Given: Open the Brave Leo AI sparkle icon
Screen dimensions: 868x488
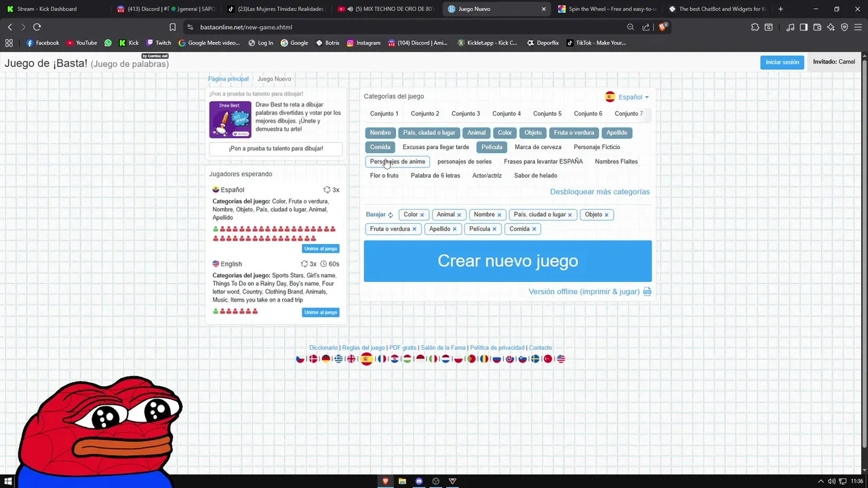Looking at the screenshot, I should pyautogui.click(x=831, y=27).
